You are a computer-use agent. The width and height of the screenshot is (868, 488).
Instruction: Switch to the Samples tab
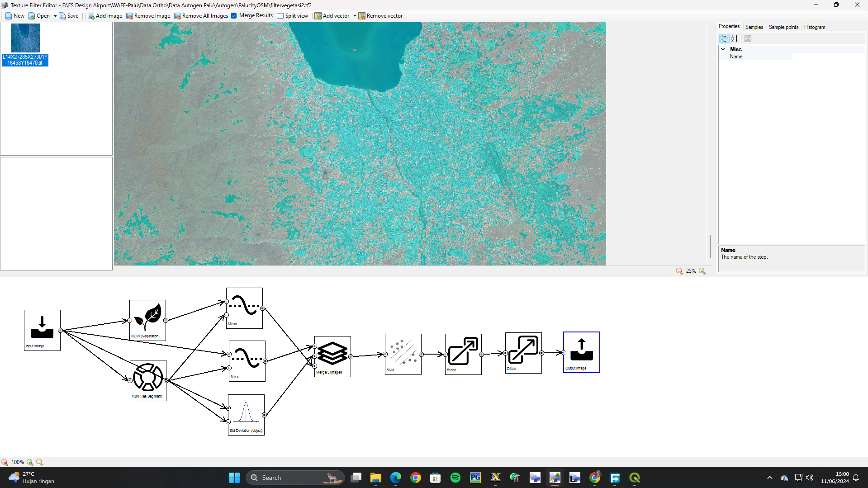tap(754, 27)
